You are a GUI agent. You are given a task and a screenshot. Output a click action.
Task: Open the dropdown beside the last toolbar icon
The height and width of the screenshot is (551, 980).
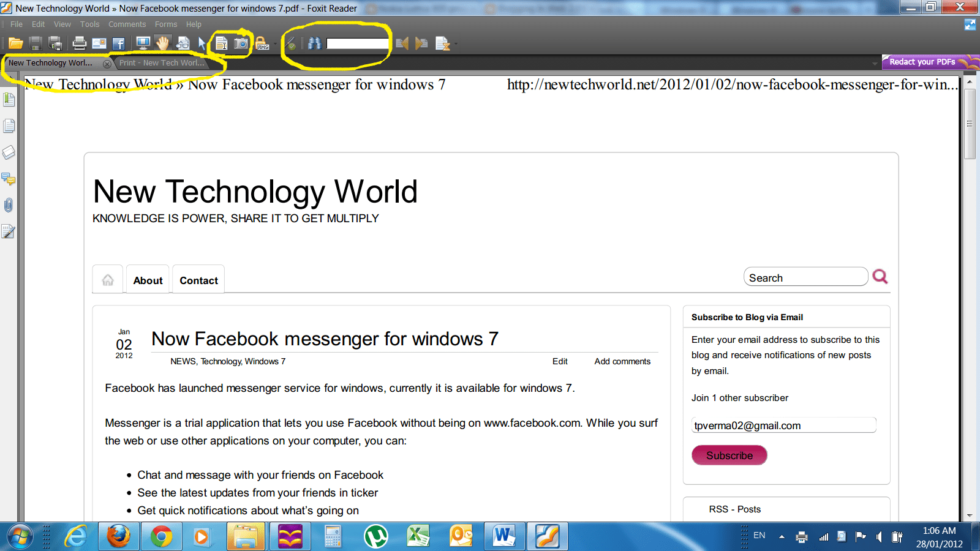(455, 44)
